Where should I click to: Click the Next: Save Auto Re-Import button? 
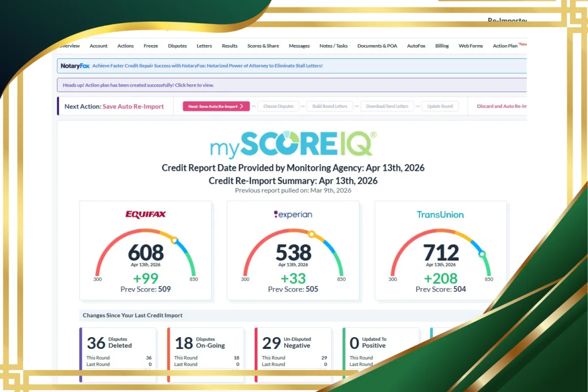(216, 106)
